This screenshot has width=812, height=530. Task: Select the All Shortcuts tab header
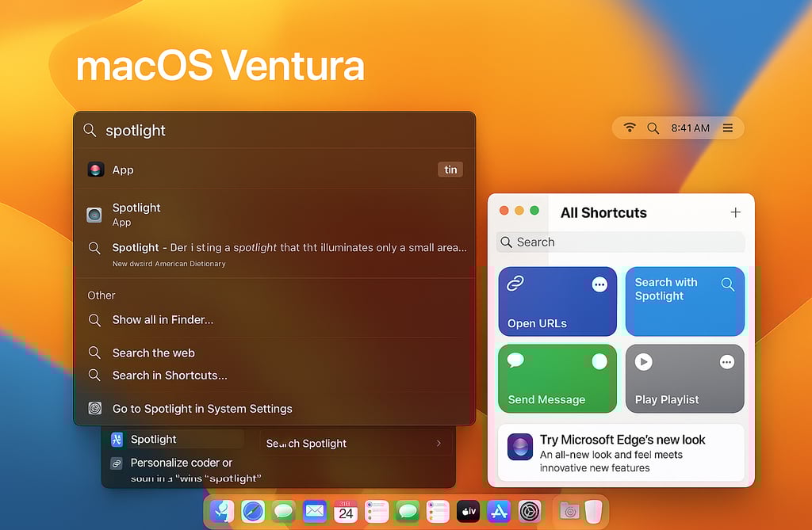(x=603, y=212)
